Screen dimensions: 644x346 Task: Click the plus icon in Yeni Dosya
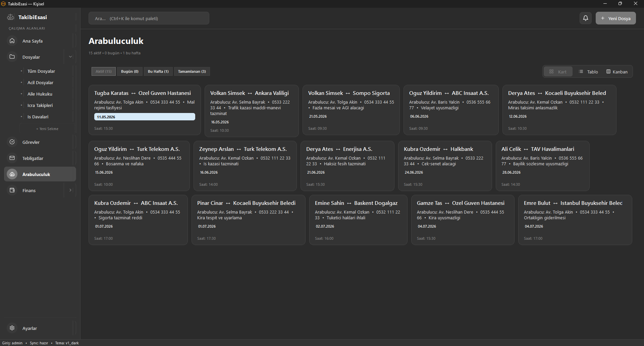[603, 18]
